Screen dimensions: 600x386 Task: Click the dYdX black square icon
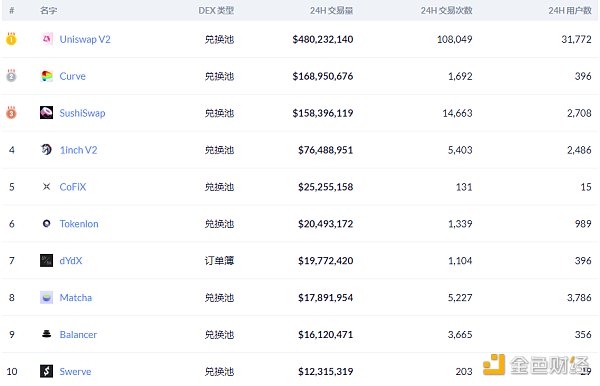coord(47,261)
